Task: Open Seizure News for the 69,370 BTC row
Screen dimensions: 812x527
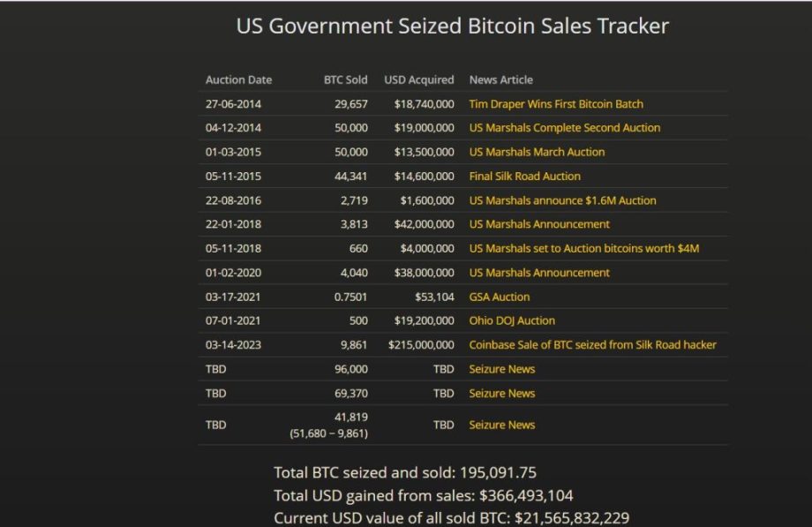Action: [x=501, y=394]
